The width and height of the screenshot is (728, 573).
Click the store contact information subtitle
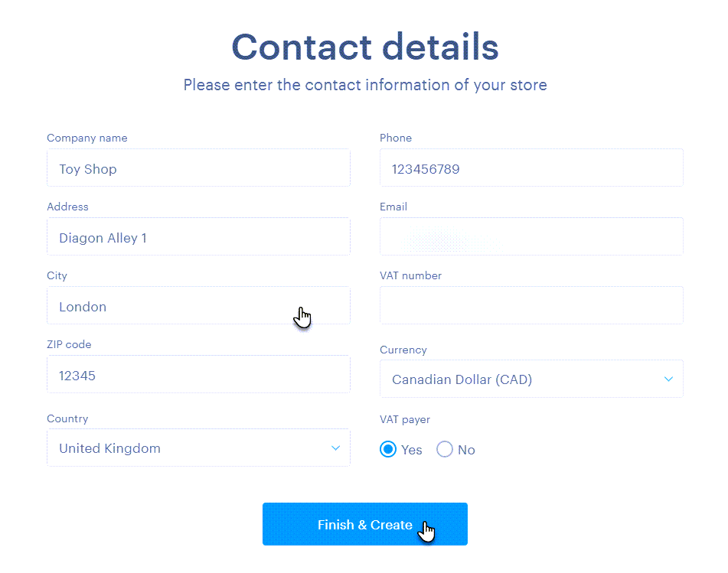364,85
